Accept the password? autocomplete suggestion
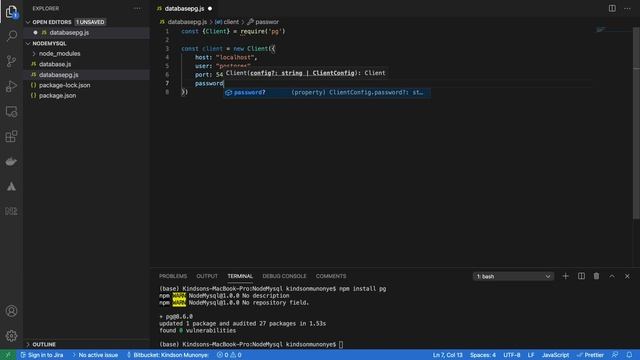This screenshot has width=640, height=360. pos(326,92)
